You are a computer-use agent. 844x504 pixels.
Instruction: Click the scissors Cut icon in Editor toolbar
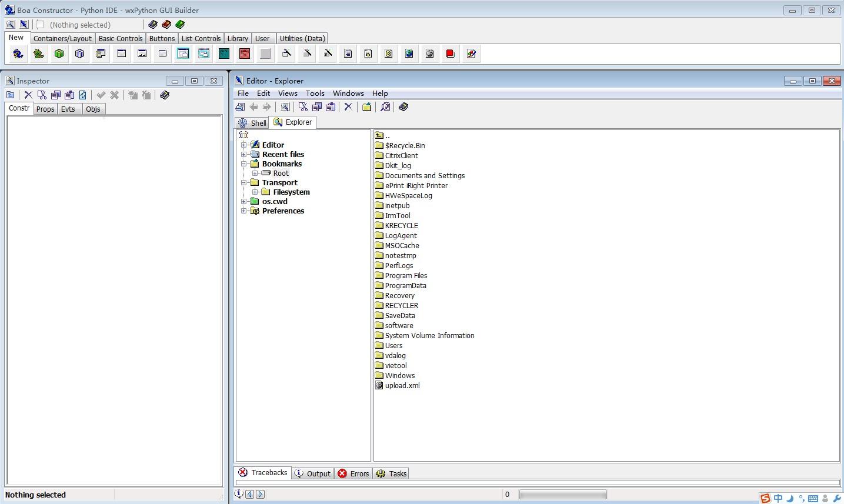tap(303, 107)
